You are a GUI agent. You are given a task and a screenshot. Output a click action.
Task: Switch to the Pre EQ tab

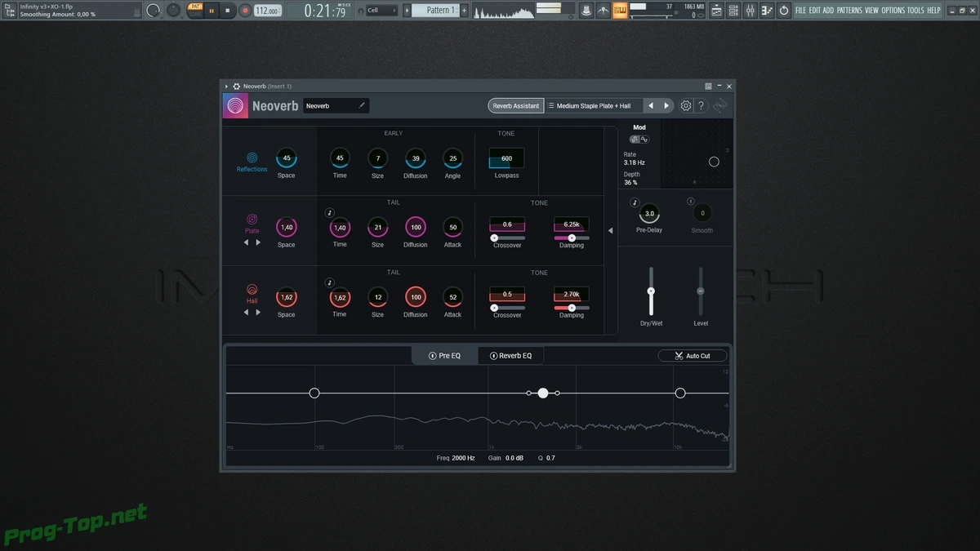[445, 356]
